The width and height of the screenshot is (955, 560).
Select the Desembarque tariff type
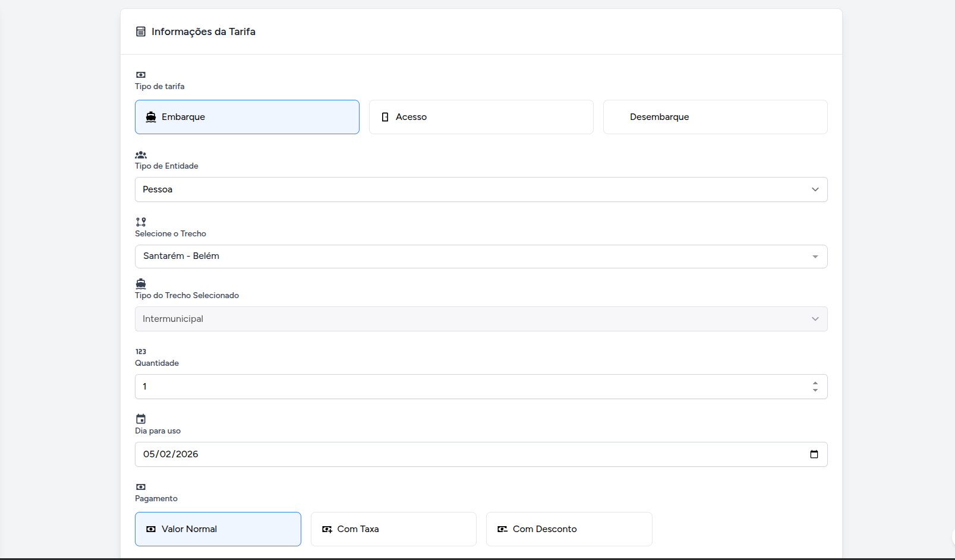715,117
